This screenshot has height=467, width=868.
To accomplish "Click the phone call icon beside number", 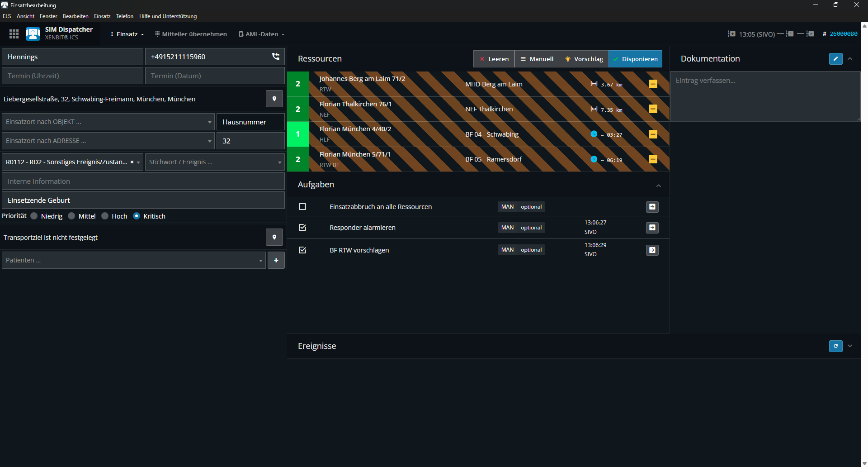I will click(x=275, y=57).
